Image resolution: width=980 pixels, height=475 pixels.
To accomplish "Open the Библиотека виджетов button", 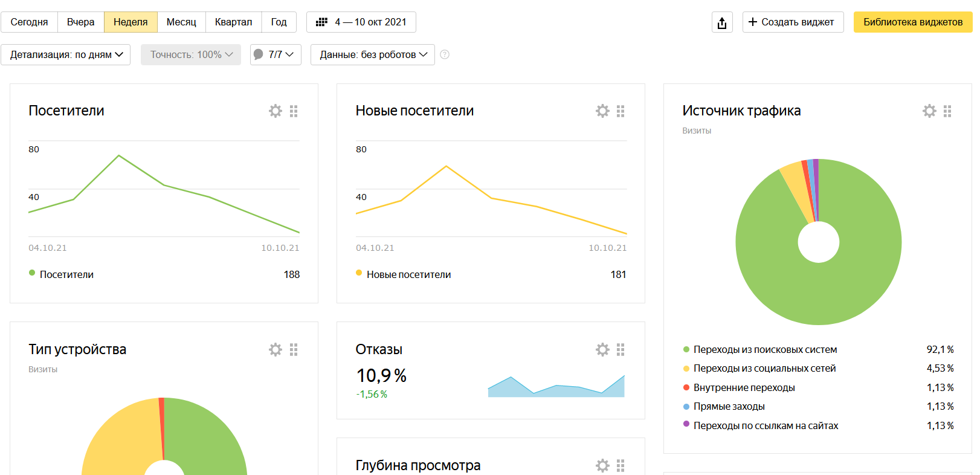I will tap(912, 22).
